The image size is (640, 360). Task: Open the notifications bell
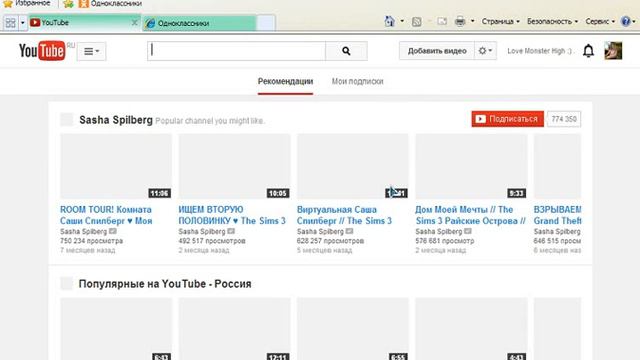pyautogui.click(x=588, y=51)
